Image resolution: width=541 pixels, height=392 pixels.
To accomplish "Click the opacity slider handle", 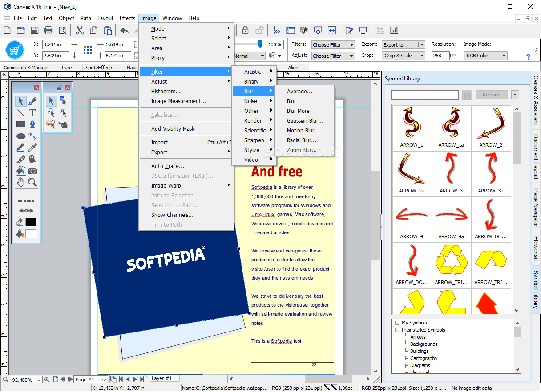I will pyautogui.click(x=260, y=44).
